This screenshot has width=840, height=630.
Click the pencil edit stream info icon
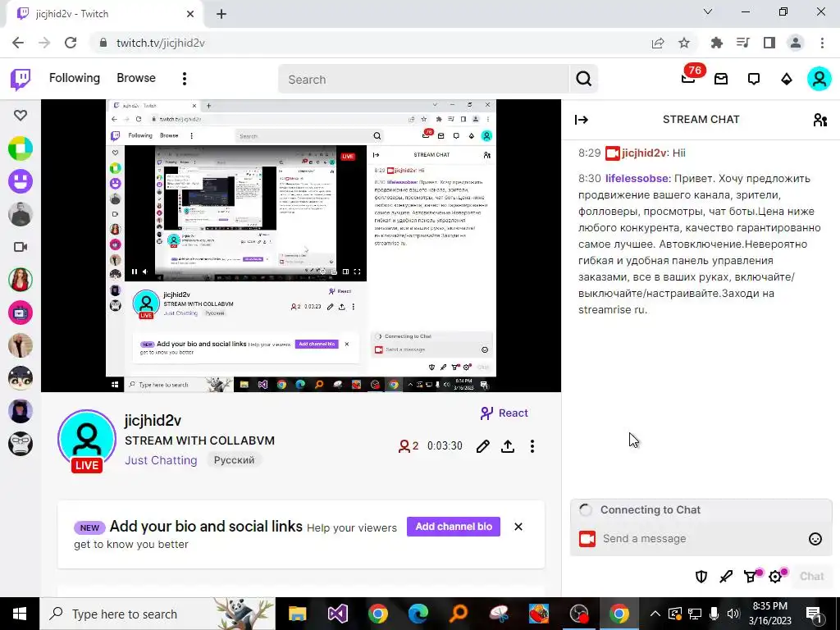point(482,446)
